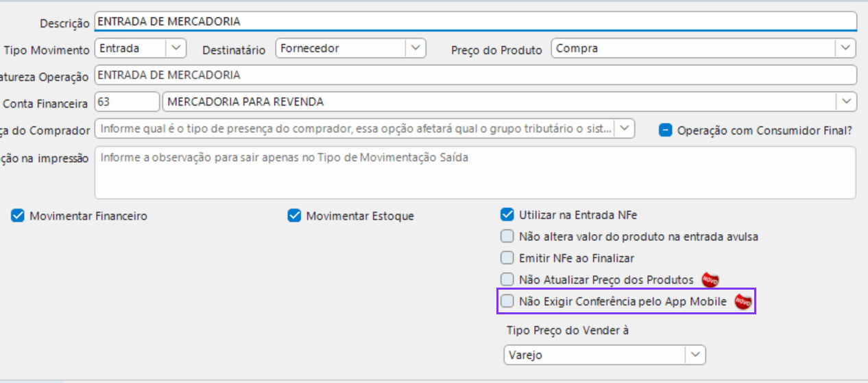Click the Conta Financeira code field 63
The height and width of the screenshot is (383, 868).
point(127,102)
